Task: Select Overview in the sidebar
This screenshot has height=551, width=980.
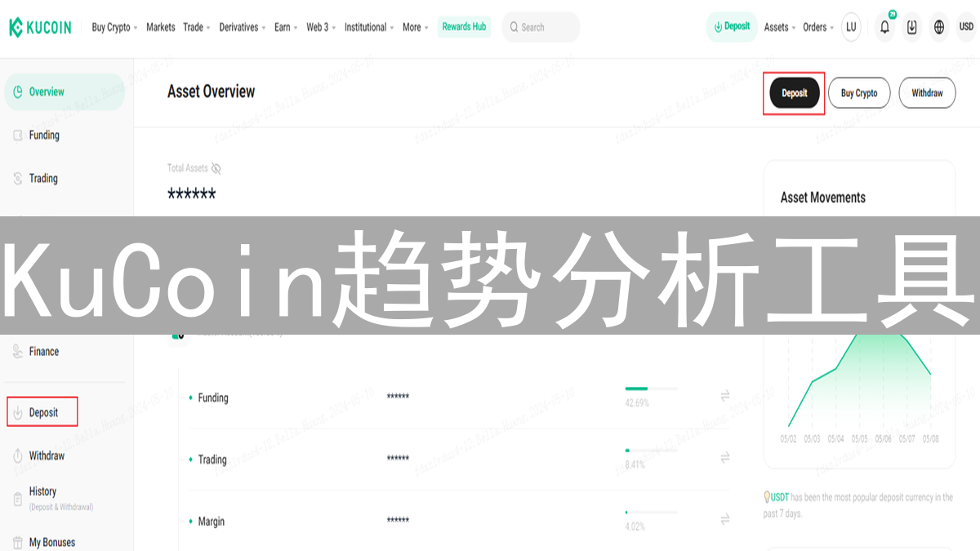Action: coord(65,92)
